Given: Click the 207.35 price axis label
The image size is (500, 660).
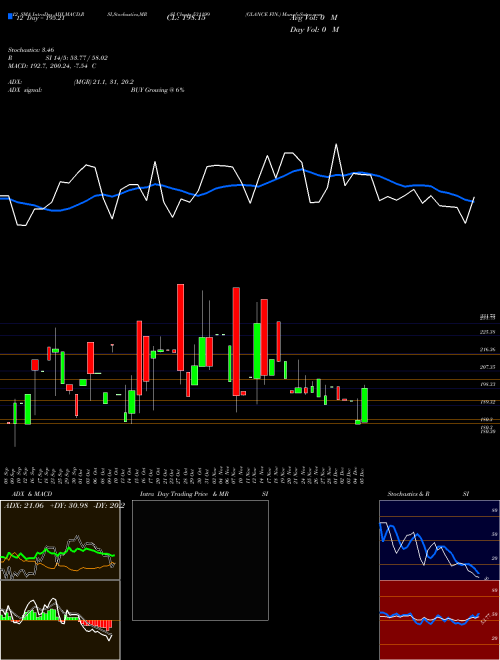Looking at the screenshot, I should (488, 367).
